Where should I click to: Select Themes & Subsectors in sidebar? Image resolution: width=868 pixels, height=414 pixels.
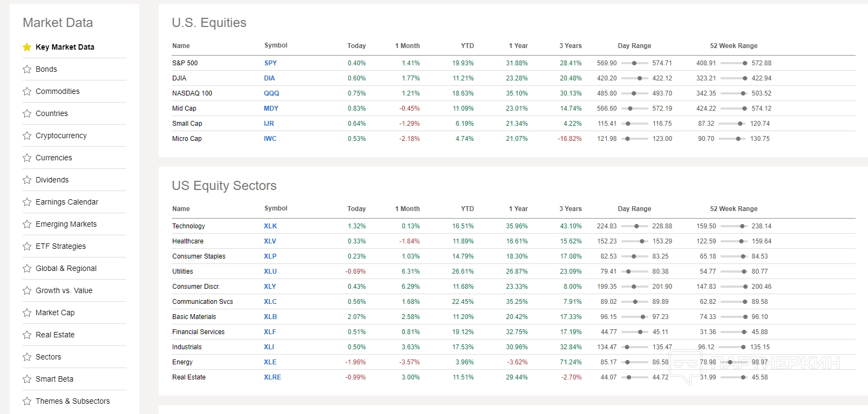[72, 401]
